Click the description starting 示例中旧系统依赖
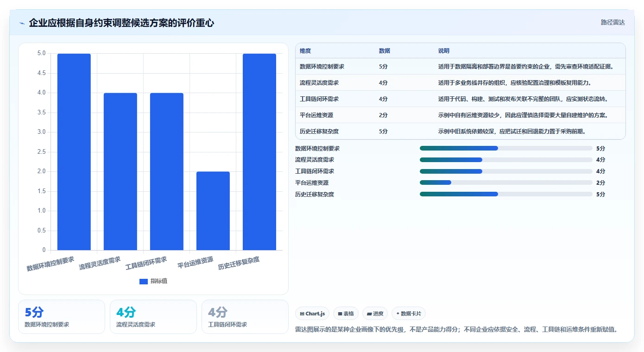The image size is (644, 352). (x=512, y=132)
